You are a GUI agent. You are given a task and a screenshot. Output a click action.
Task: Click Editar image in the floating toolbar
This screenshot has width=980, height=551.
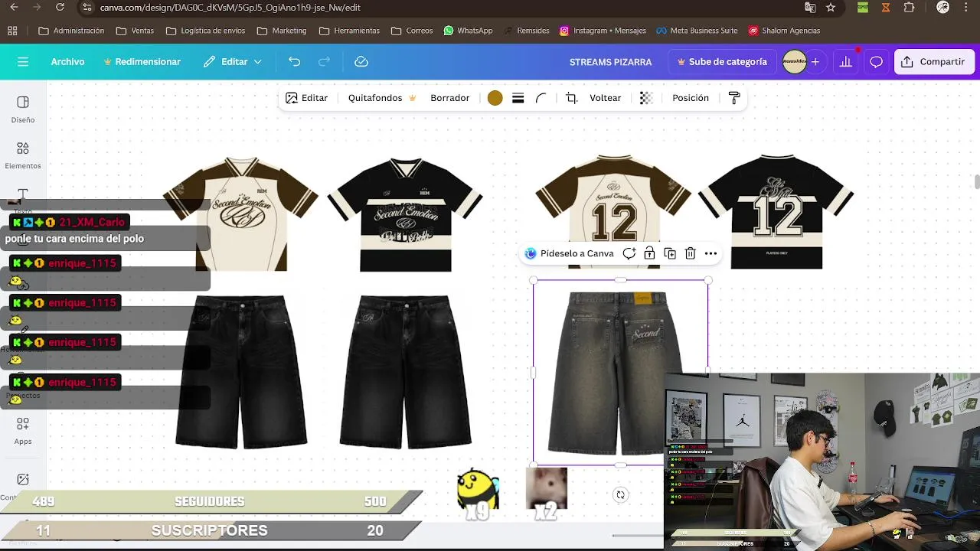pos(306,98)
